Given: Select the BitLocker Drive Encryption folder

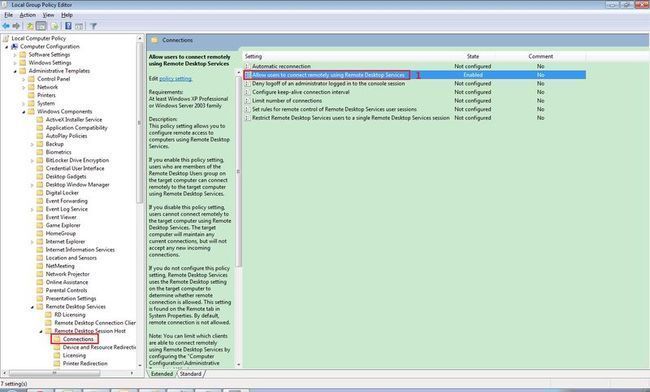Looking at the screenshot, I should pyautogui.click(x=77, y=160).
